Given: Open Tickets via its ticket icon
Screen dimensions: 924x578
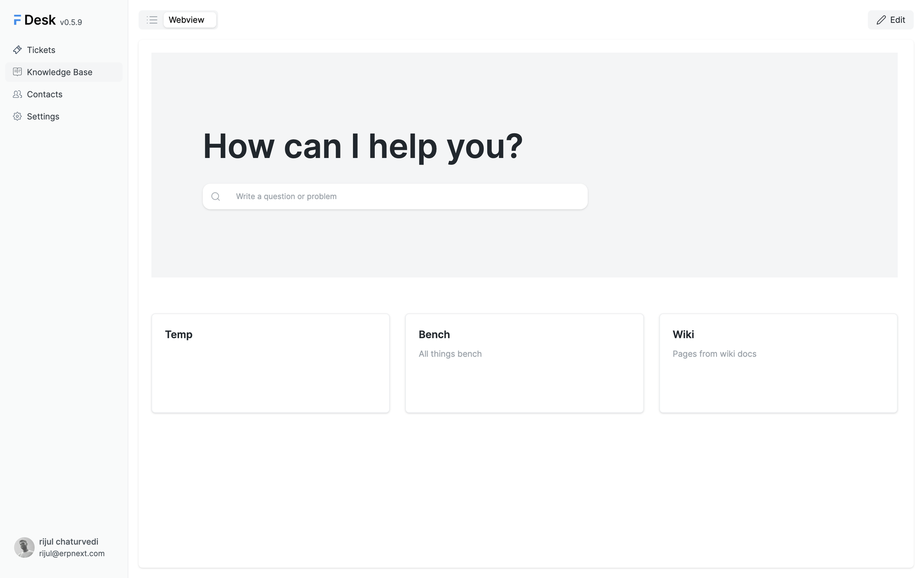Looking at the screenshot, I should tap(17, 50).
